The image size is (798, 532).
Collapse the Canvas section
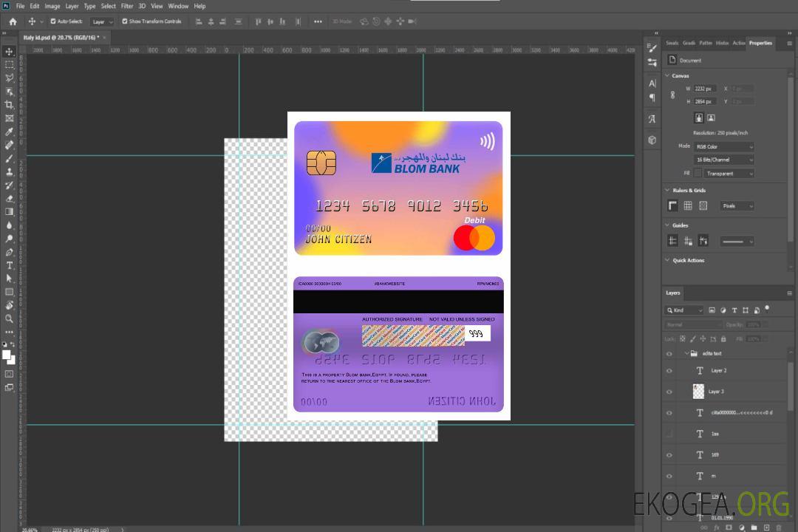point(667,75)
